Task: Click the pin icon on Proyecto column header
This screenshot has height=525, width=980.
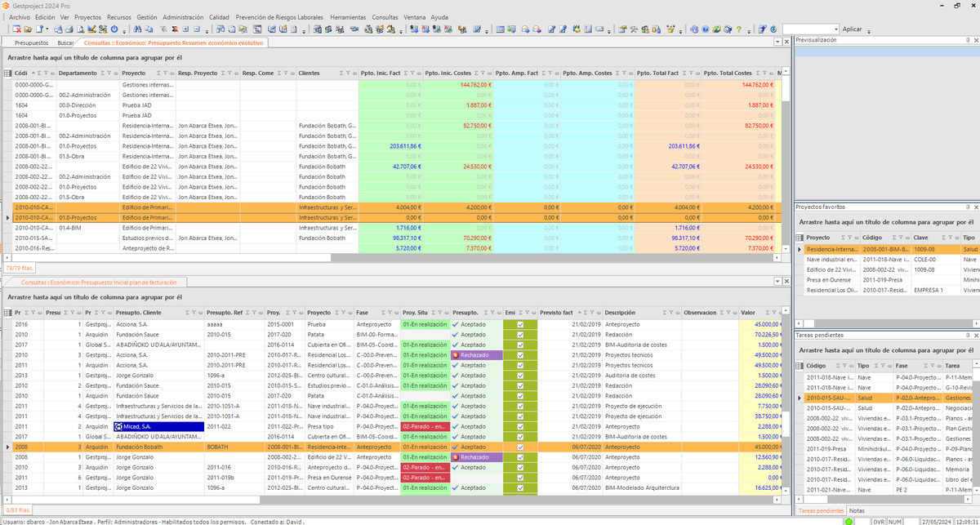Action: pos(172,73)
